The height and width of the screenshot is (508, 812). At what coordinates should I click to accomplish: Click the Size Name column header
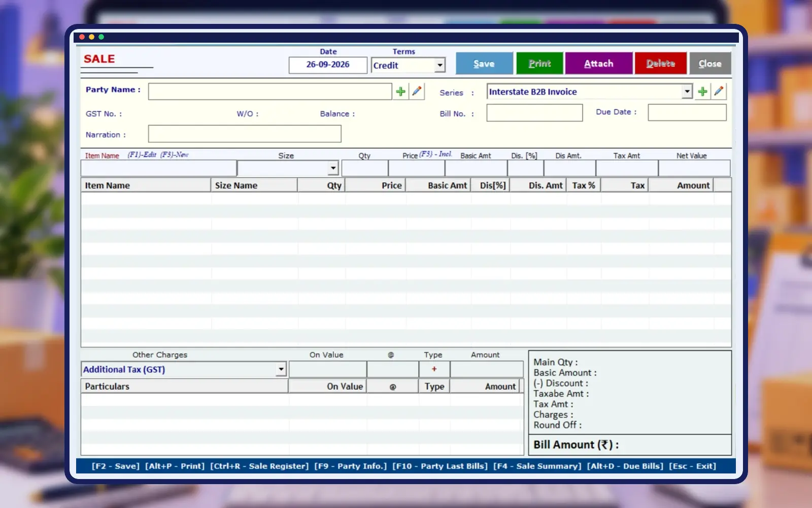point(254,185)
